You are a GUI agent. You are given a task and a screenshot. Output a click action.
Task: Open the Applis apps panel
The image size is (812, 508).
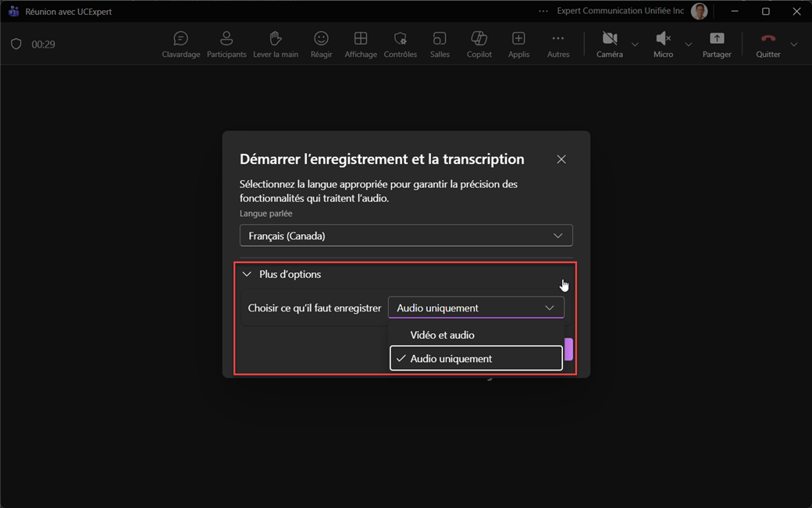518,44
